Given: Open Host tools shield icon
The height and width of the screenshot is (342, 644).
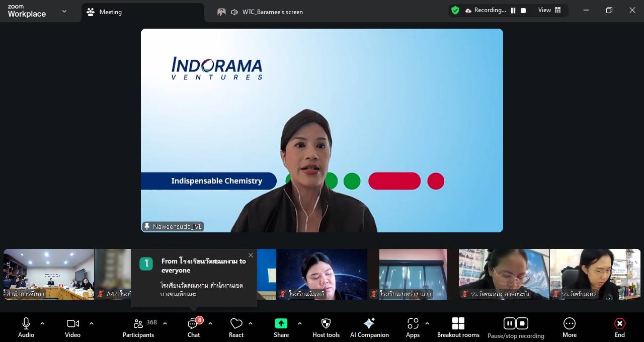Looking at the screenshot, I should 326,327.
